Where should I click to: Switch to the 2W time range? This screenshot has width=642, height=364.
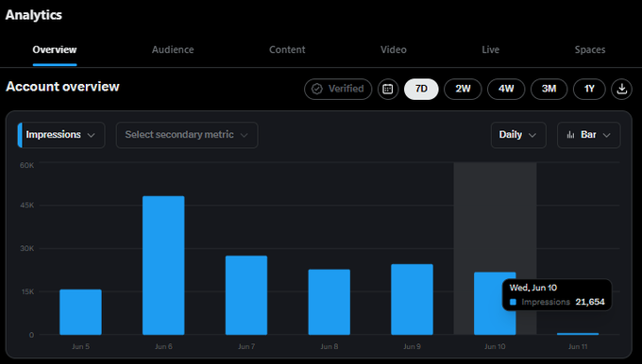pos(463,89)
